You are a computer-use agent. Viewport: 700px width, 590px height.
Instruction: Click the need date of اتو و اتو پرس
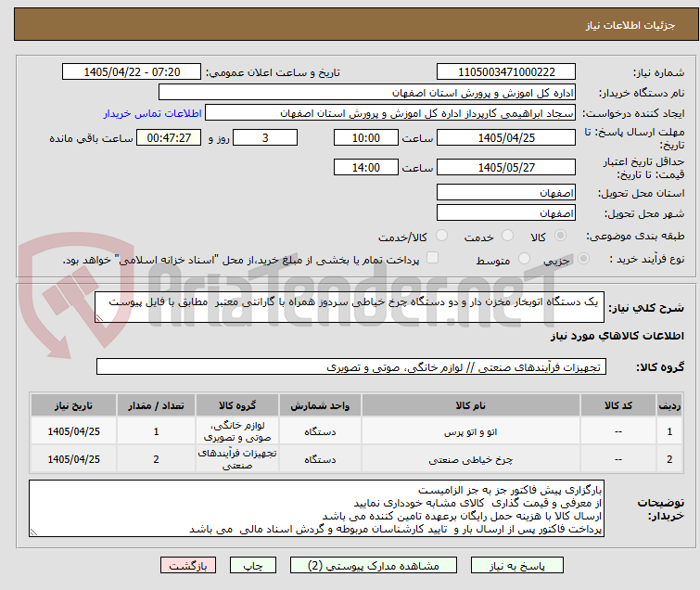coord(73,431)
